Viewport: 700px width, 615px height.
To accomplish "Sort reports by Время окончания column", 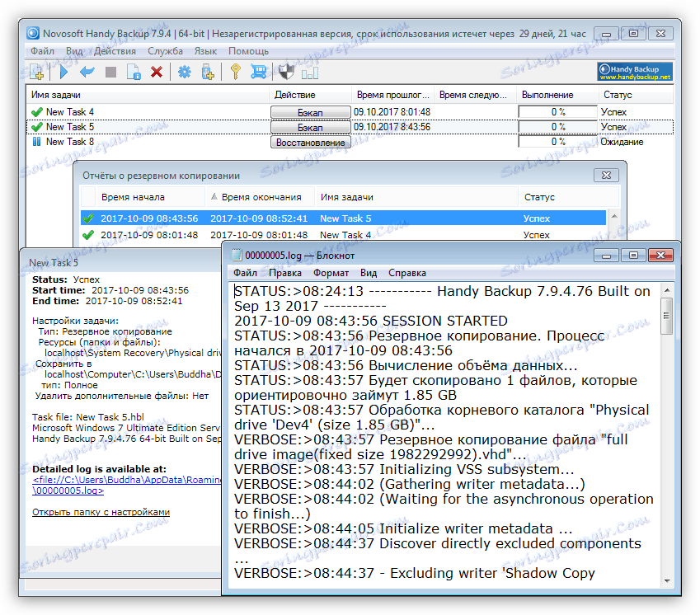I will [x=261, y=197].
